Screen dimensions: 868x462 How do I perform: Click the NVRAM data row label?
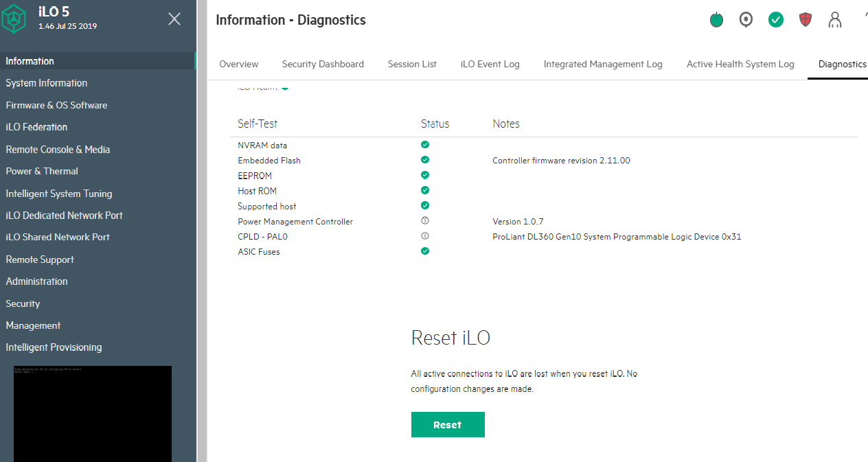(x=262, y=146)
